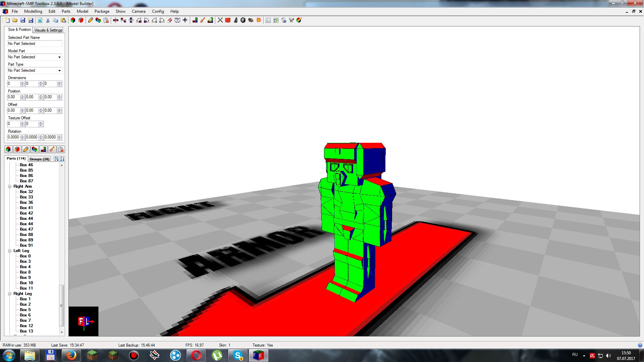Open Skype from the taskbar

[238, 355]
